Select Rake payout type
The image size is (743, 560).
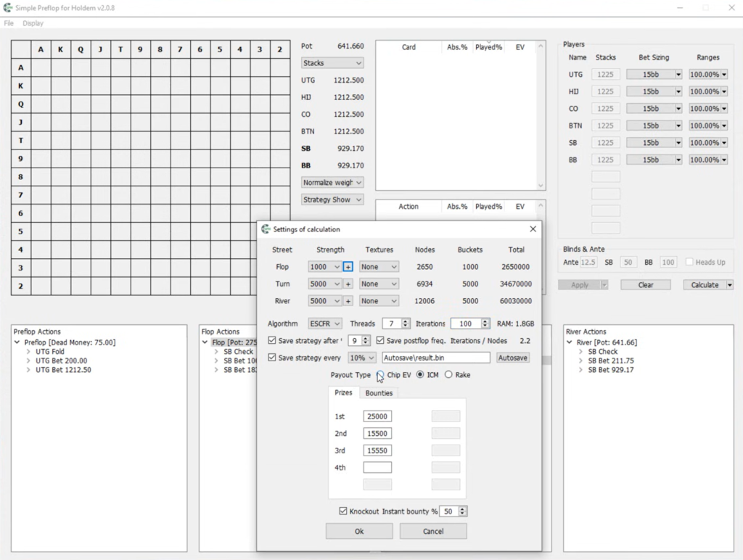(x=448, y=375)
